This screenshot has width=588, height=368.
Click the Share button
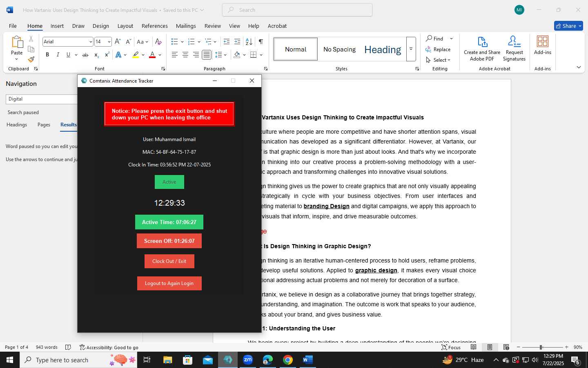point(568,26)
